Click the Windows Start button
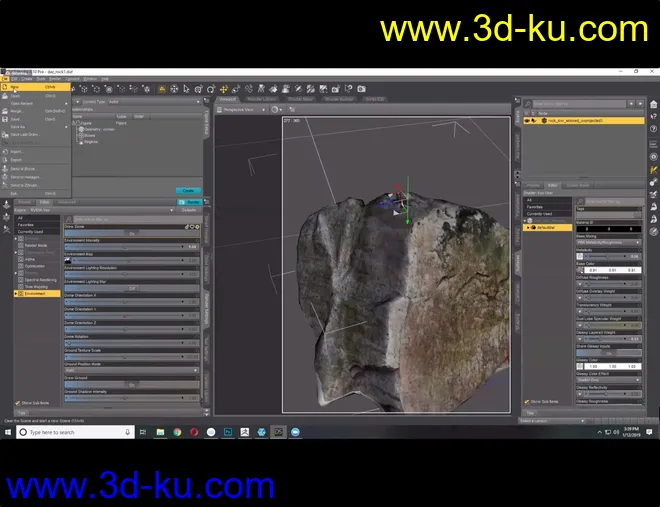 click(8, 432)
